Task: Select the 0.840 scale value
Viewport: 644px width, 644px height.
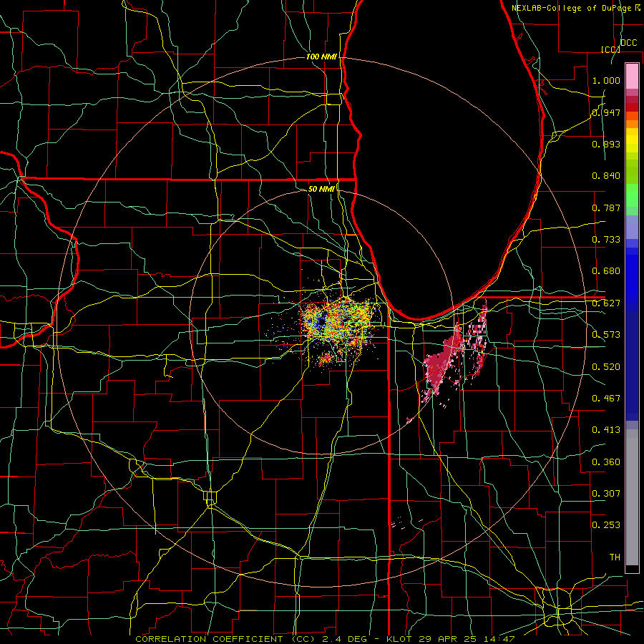Action: (606, 176)
